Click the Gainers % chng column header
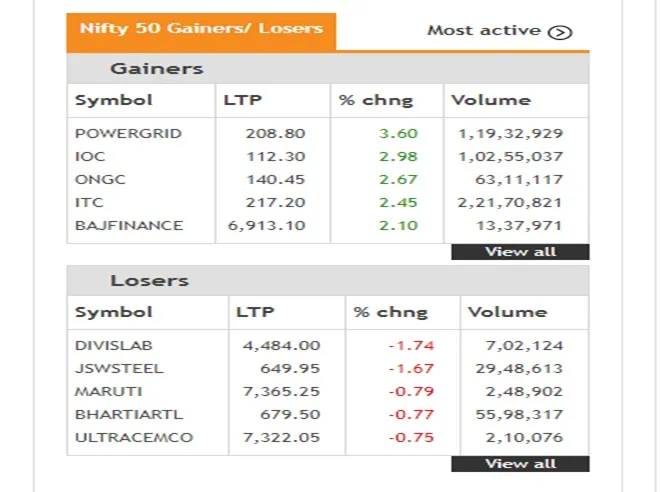Screen dimensions: 660x492 coord(376,100)
